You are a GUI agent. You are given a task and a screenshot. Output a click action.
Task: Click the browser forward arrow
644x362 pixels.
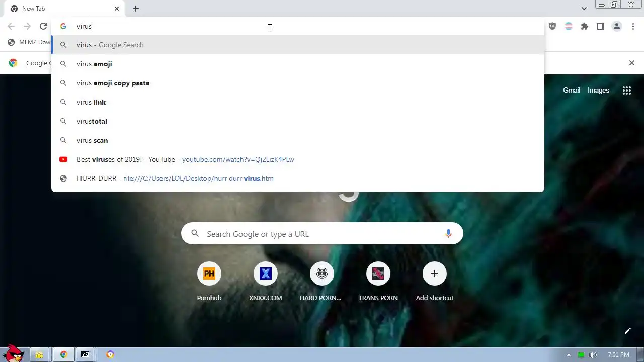pos(27,26)
